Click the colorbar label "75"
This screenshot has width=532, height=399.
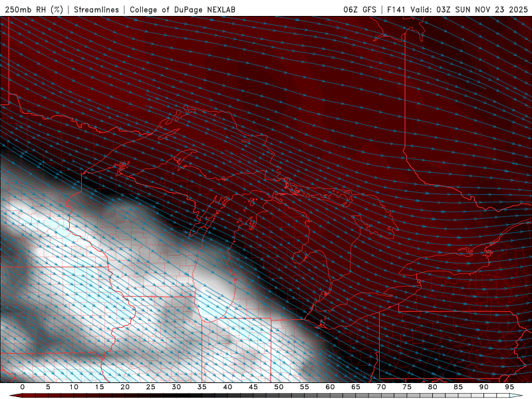point(407,387)
